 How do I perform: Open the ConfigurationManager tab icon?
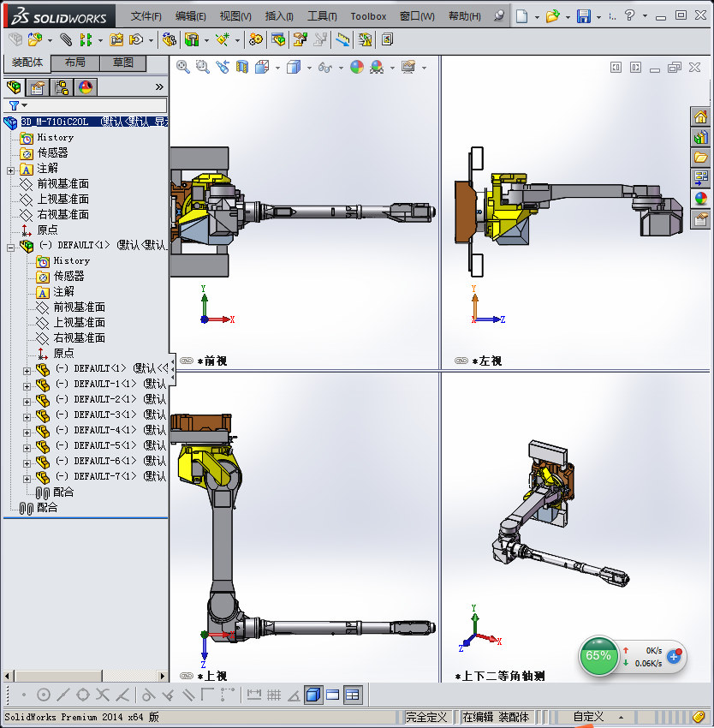[62, 87]
